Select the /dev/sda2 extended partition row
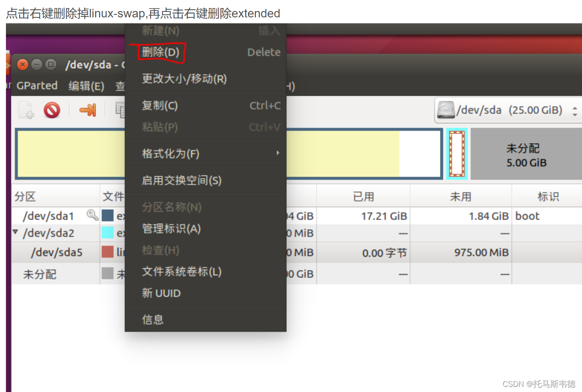This screenshot has width=582, height=392. (297, 233)
